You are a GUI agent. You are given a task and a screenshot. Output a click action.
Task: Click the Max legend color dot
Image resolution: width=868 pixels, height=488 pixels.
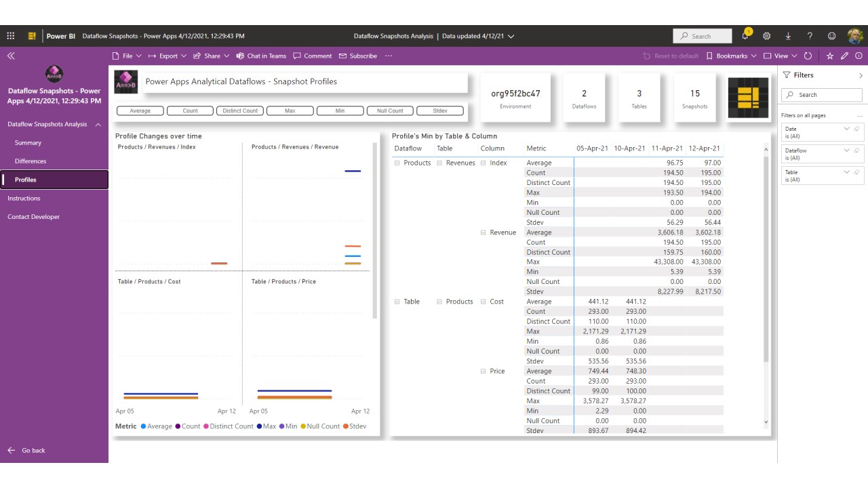pos(259,426)
